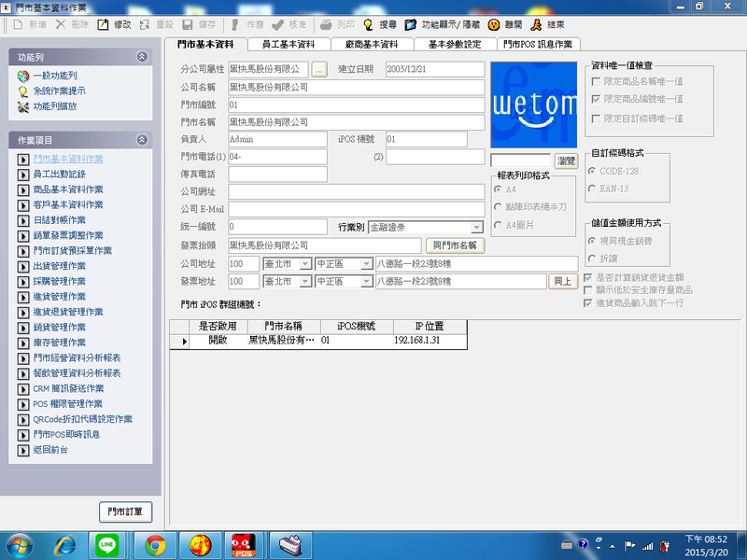Open 一般功能列 in the side panel
Viewport: 747px width, 560px height.
tap(55, 76)
